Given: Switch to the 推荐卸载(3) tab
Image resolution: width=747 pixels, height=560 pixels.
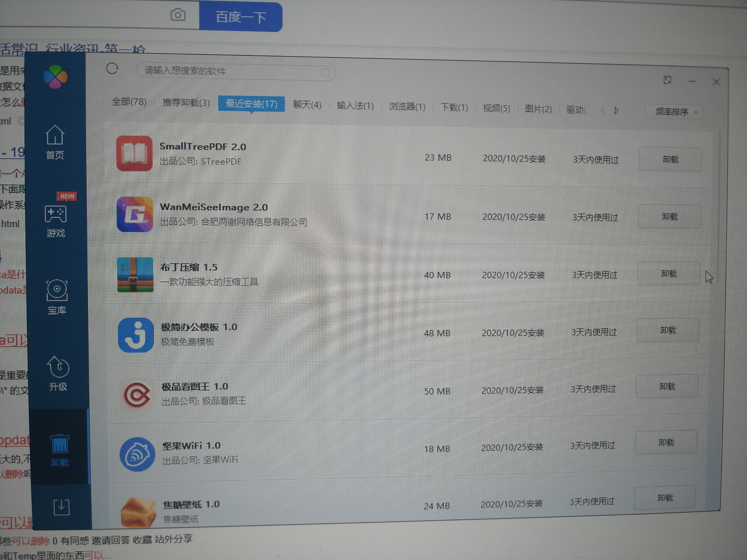Looking at the screenshot, I should [x=186, y=103].
